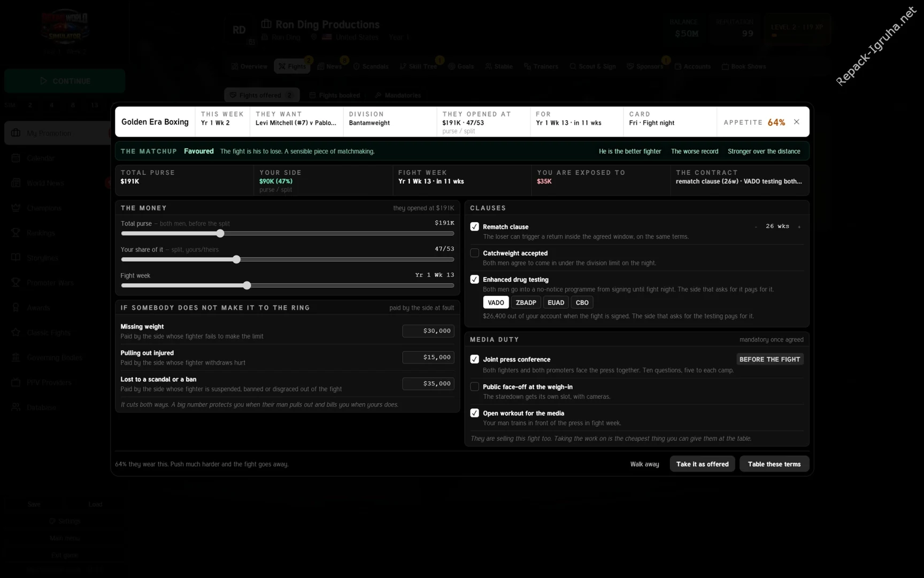
Task: Uncheck the Rematch clause checkbox
Action: 474,226
